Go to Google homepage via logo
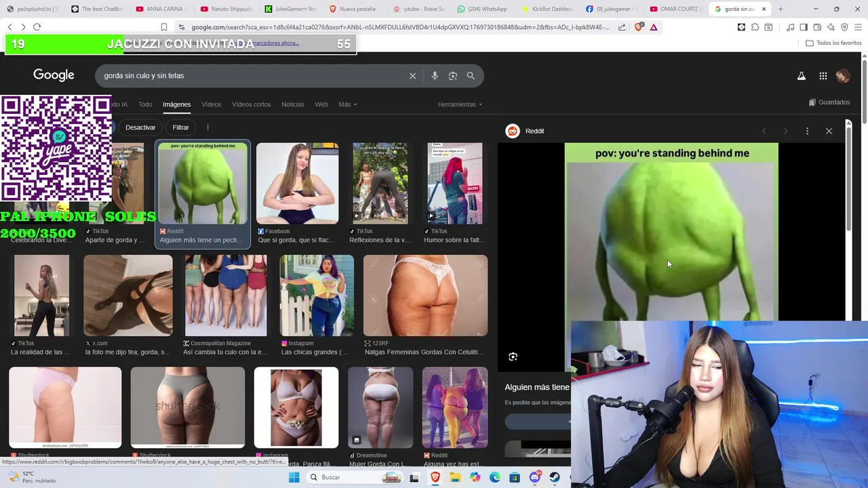This screenshot has height=488, width=868. point(54,75)
